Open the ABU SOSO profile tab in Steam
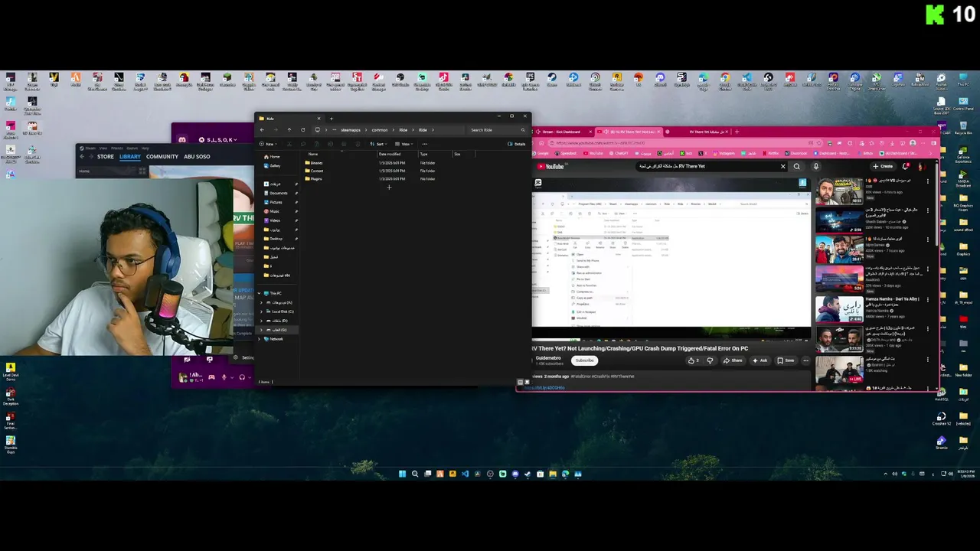The width and height of the screenshot is (980, 551). [197, 157]
